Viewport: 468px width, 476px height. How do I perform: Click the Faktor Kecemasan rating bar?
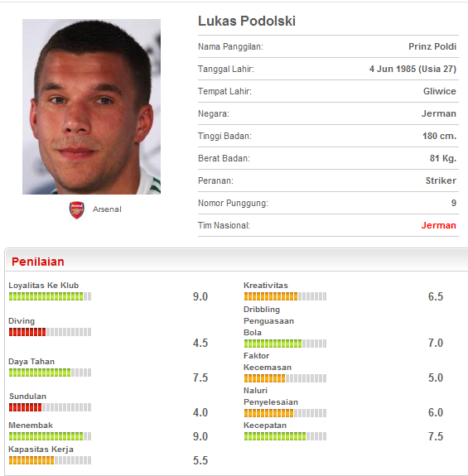coord(286,378)
